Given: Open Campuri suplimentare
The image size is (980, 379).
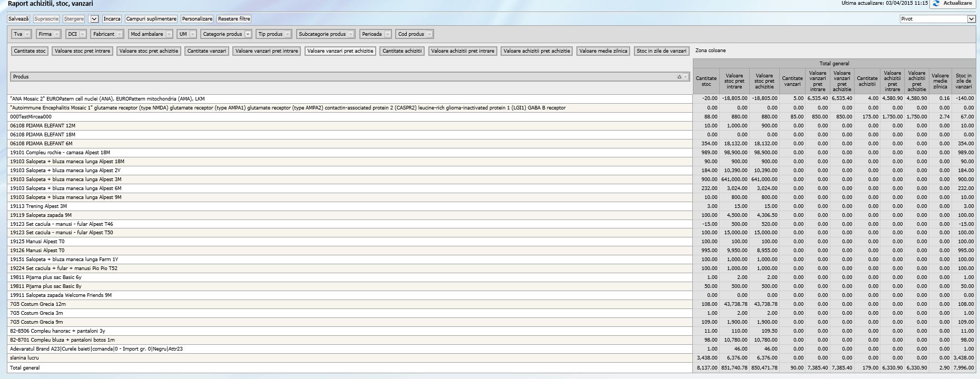Looking at the screenshot, I should coord(151,19).
